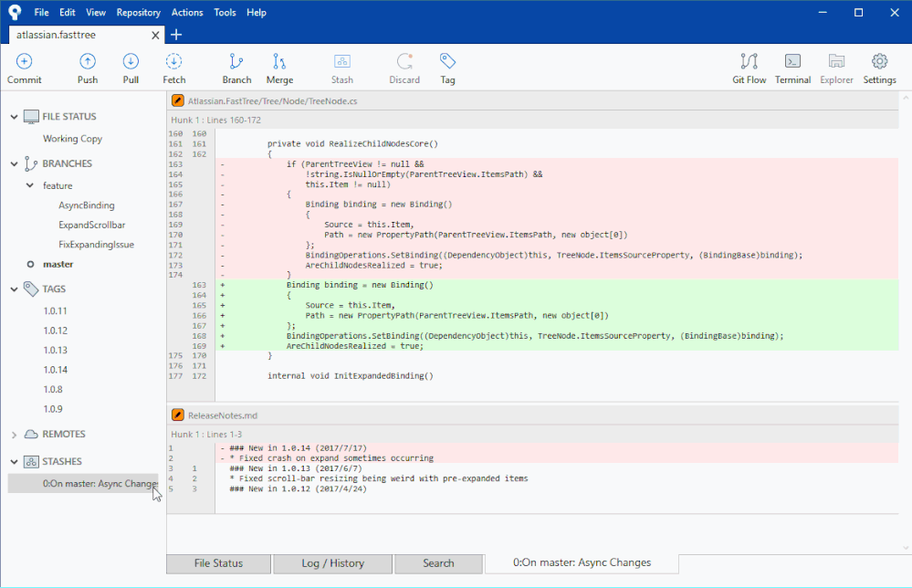Click the Stash toolbar icon
The height and width of the screenshot is (588, 912).
[342, 61]
